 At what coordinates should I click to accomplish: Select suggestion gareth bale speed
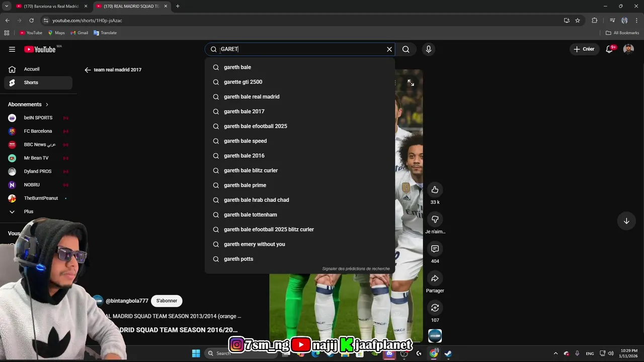coord(300,141)
